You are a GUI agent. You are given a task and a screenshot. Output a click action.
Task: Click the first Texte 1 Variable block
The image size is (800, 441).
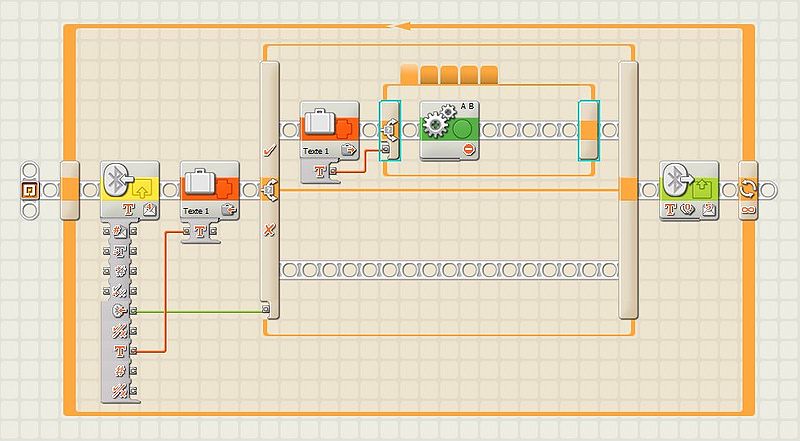pyautogui.click(x=210, y=185)
